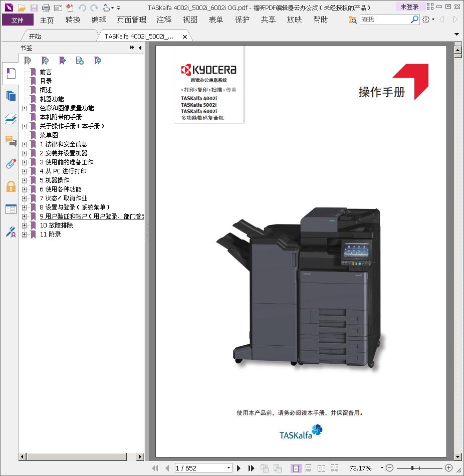Open the Layers panel in sidebar

11,119
